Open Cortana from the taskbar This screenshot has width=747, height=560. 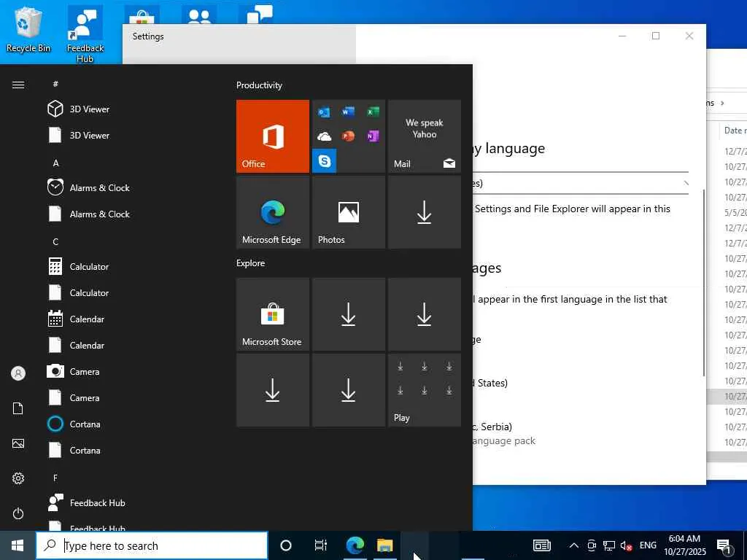(286, 545)
